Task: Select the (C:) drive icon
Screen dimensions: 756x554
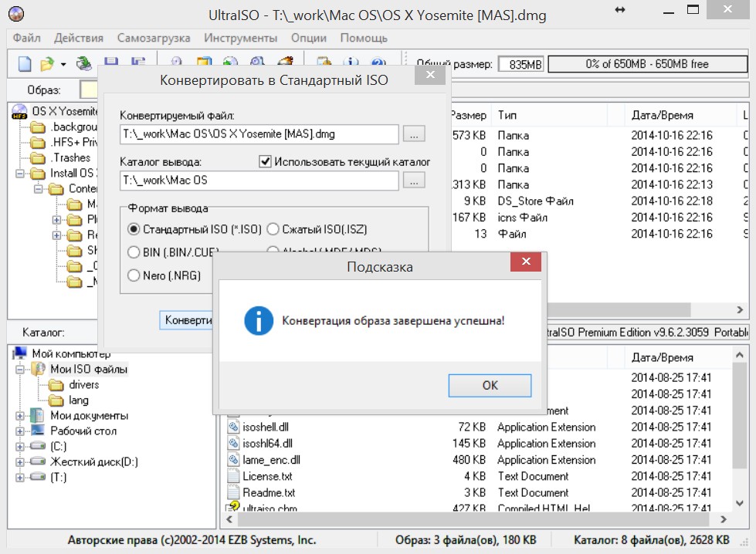Action: click(38, 446)
